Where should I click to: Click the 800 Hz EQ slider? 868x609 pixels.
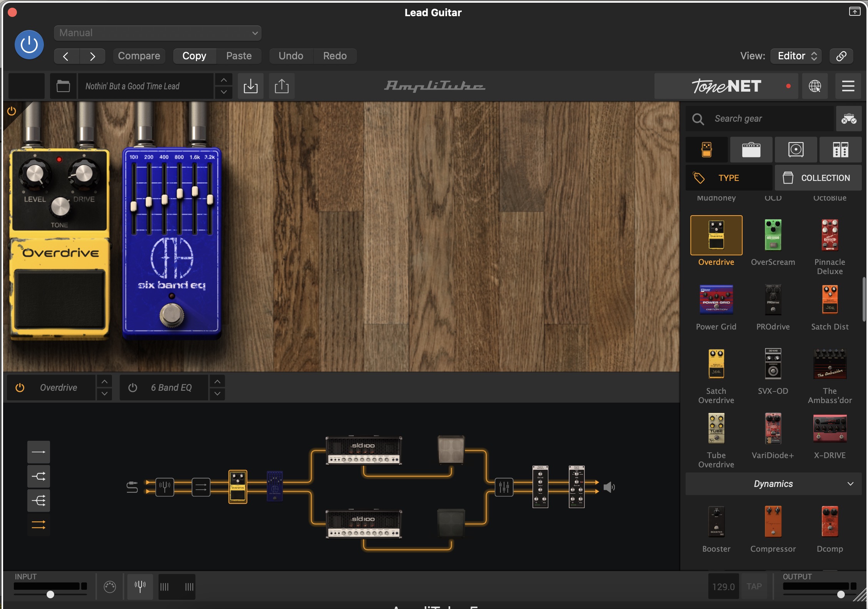pyautogui.click(x=180, y=194)
